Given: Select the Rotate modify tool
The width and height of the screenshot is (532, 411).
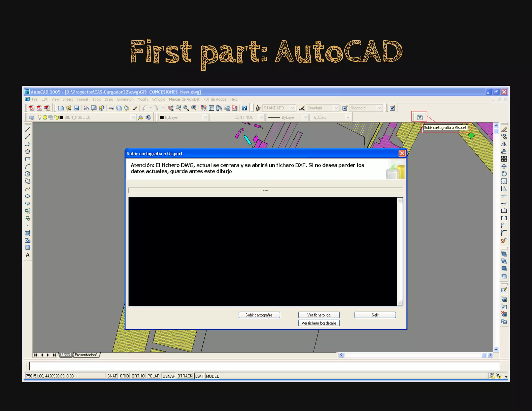Looking at the screenshot, I should (x=504, y=174).
